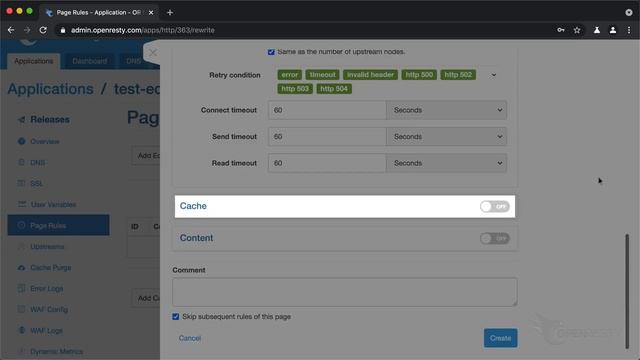
Task: Click the Releases sidebar icon
Action: coord(22,120)
